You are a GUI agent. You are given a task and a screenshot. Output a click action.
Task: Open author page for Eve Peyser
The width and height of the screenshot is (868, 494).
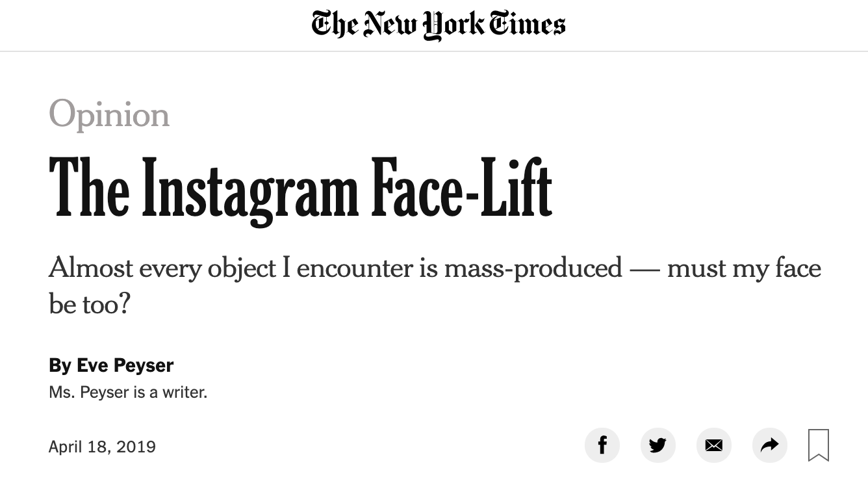tap(125, 365)
